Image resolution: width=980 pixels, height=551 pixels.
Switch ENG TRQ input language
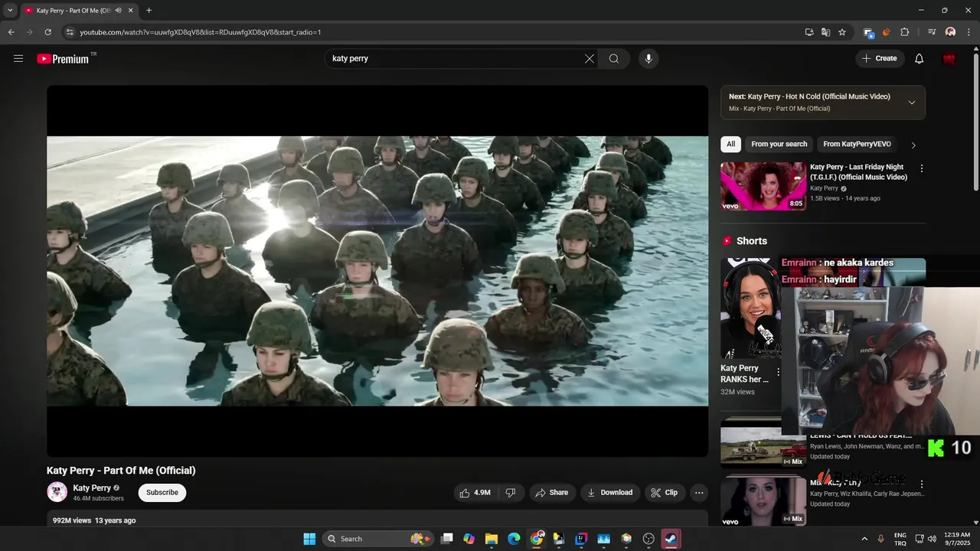pyautogui.click(x=900, y=539)
